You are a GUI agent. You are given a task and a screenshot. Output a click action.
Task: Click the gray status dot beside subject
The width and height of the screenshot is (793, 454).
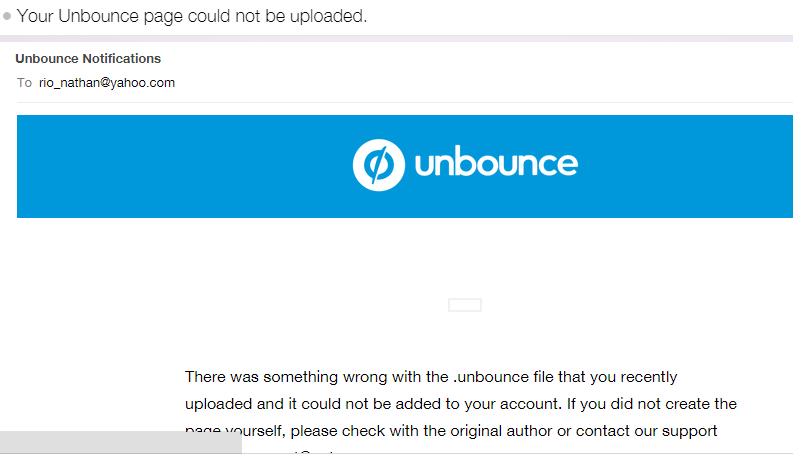click(x=7, y=17)
